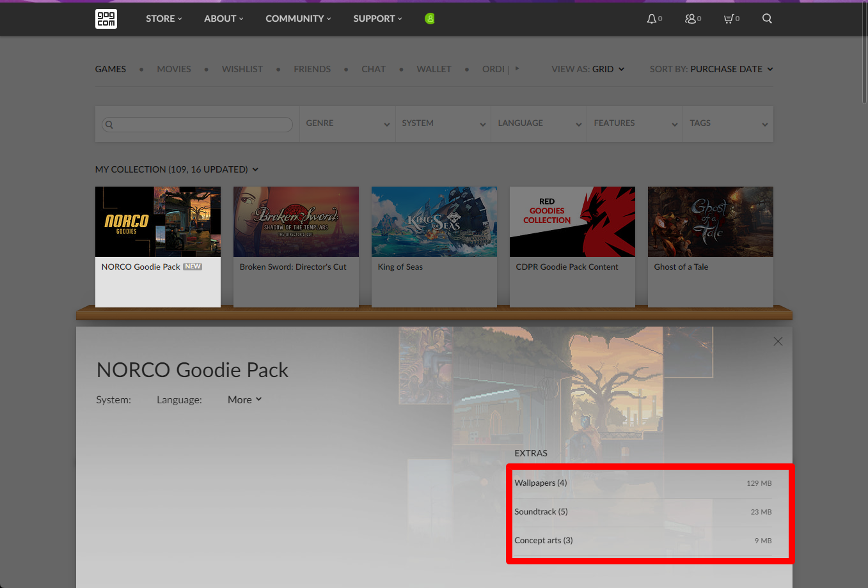This screenshot has height=588, width=868.
Task: Click the EXTRAS heading
Action: click(531, 453)
